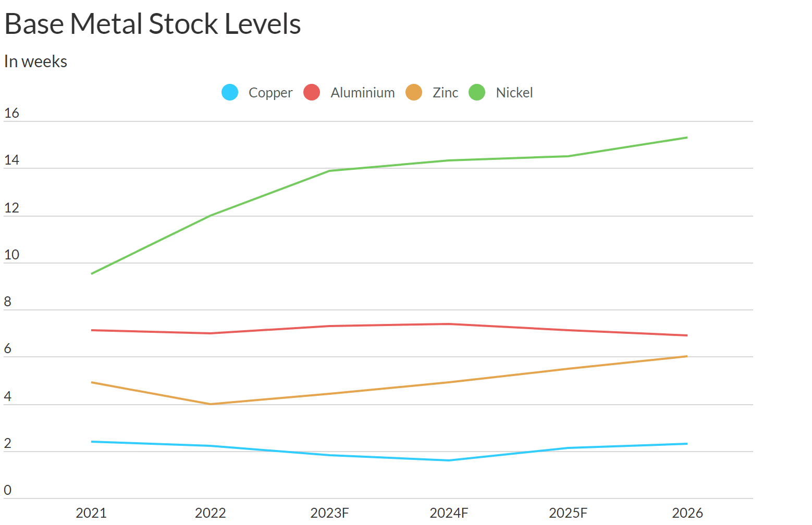
Task: Click the In weeks subtitle
Action: click(36, 61)
